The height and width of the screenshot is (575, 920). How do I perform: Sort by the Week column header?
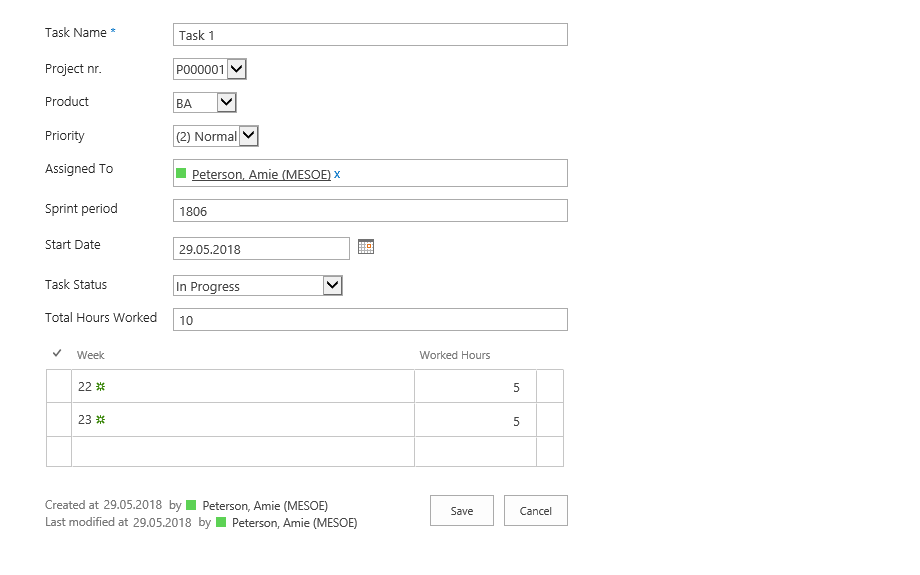pos(91,355)
